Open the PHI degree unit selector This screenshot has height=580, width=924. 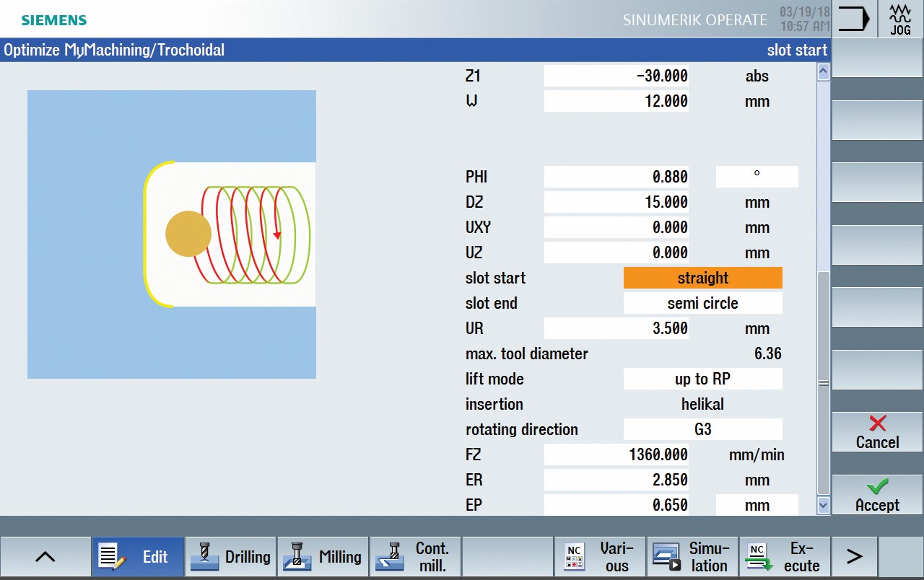(757, 177)
